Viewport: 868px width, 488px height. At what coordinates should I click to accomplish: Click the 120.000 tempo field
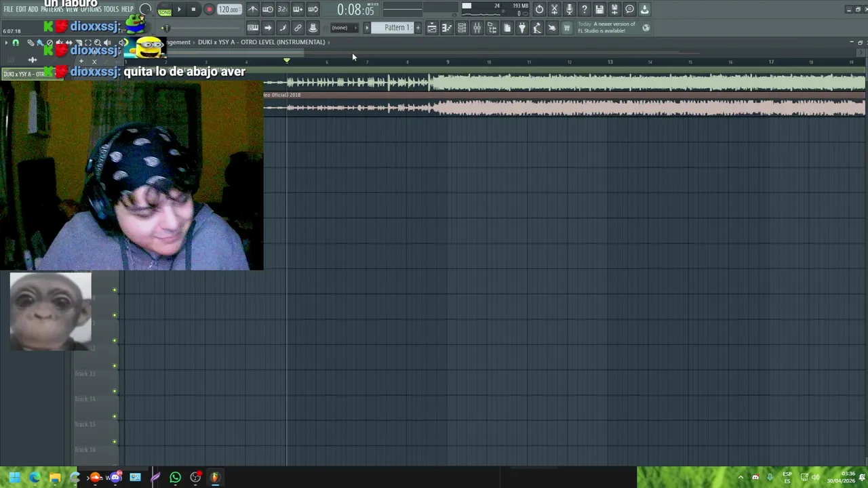[x=229, y=9]
